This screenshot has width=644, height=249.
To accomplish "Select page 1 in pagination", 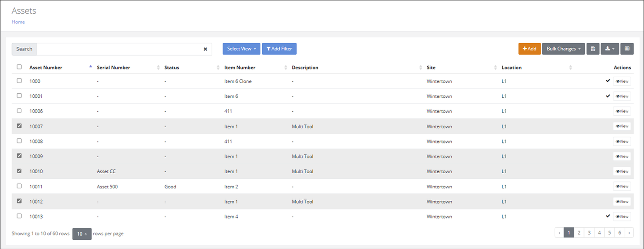I will (x=569, y=233).
